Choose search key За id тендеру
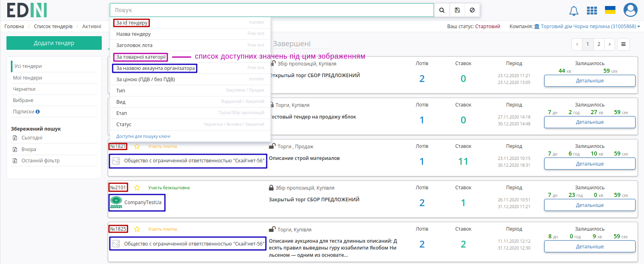Image resolution: width=644 pixels, height=264 pixels. click(190, 23)
